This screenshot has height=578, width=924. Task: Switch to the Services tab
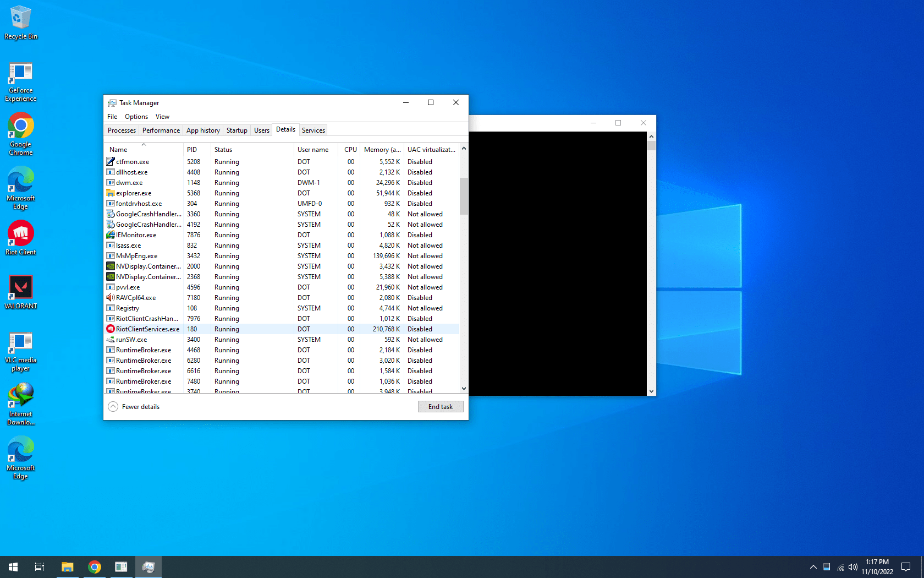[x=313, y=130]
